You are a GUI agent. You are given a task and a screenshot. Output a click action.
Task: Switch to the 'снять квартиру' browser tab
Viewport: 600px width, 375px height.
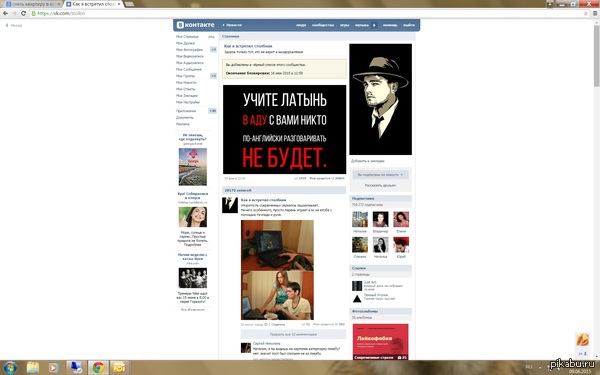tap(32, 4)
